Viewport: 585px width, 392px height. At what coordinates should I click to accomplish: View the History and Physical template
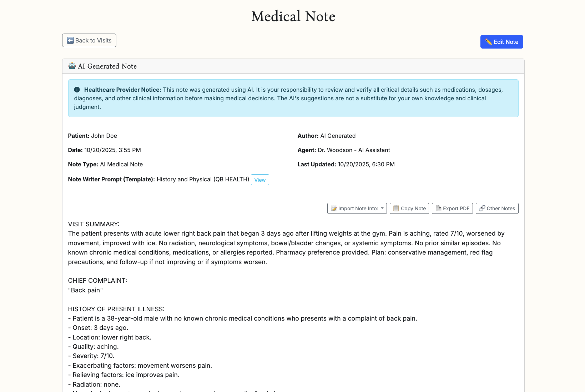pyautogui.click(x=259, y=180)
